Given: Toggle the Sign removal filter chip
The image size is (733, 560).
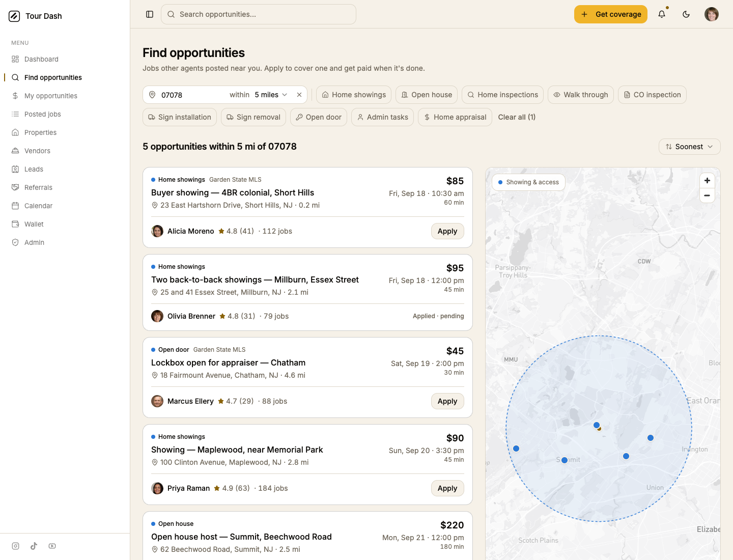Looking at the screenshot, I should pyautogui.click(x=253, y=117).
